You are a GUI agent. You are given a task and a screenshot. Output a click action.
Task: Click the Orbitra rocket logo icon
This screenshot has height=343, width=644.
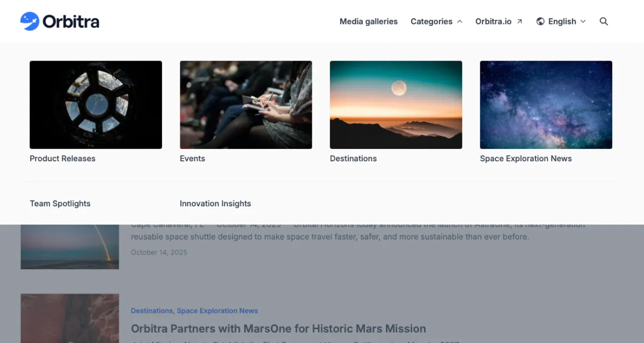point(30,21)
